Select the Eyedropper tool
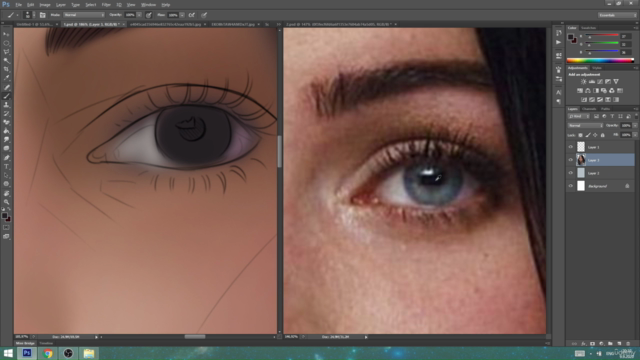Image resolution: width=640 pixels, height=360 pixels. coord(6,78)
